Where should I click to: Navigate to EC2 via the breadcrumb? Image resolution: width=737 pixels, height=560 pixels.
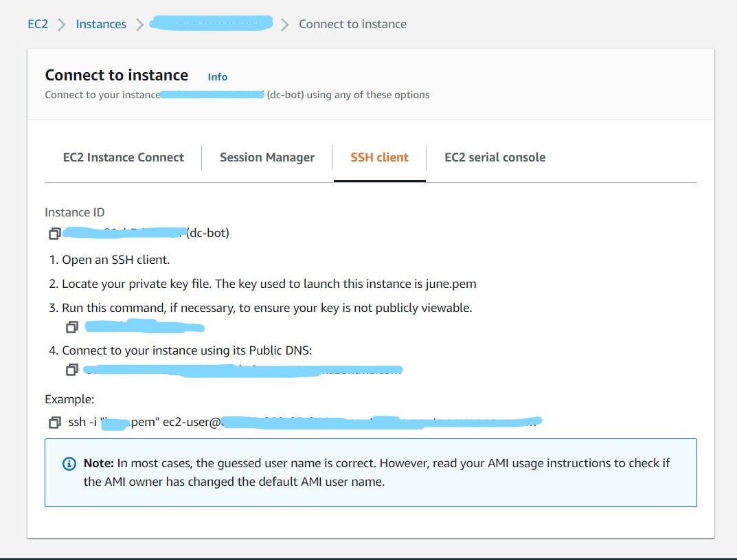tap(36, 23)
